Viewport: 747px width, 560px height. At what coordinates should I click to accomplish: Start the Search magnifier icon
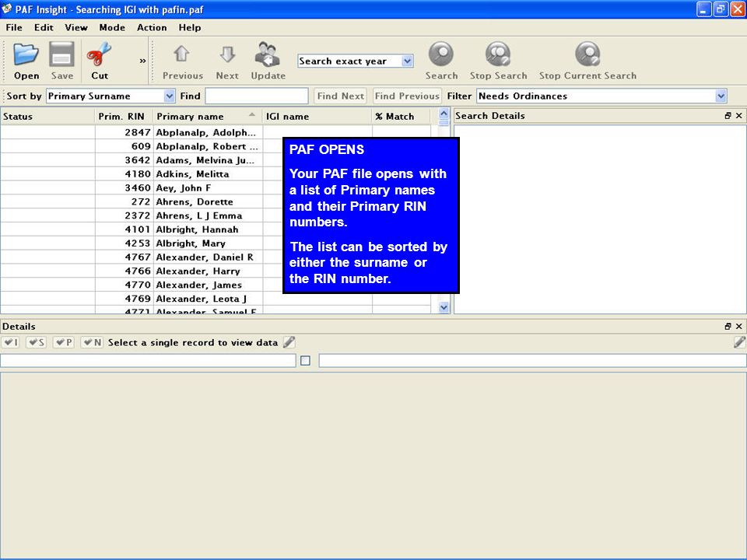point(441,54)
